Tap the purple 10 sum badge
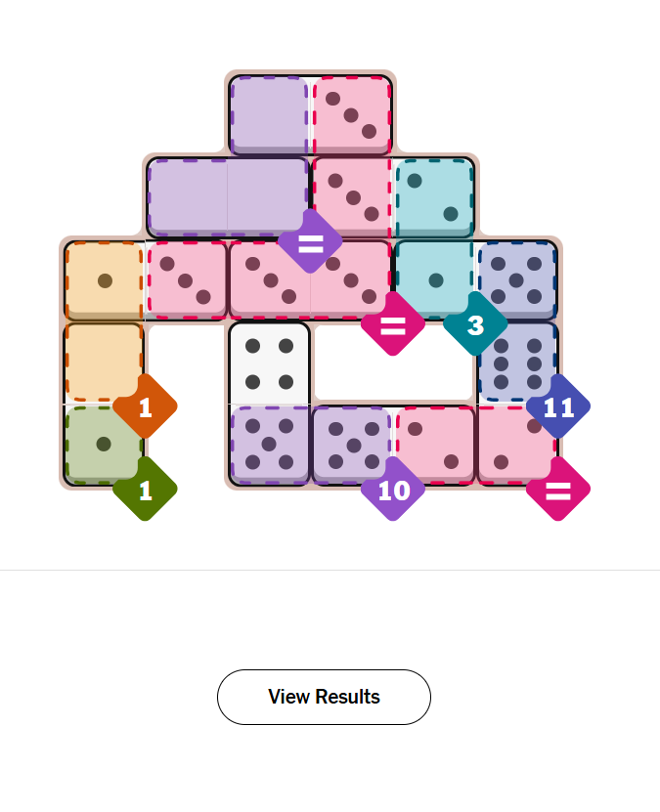The width and height of the screenshot is (660, 812). (393, 489)
